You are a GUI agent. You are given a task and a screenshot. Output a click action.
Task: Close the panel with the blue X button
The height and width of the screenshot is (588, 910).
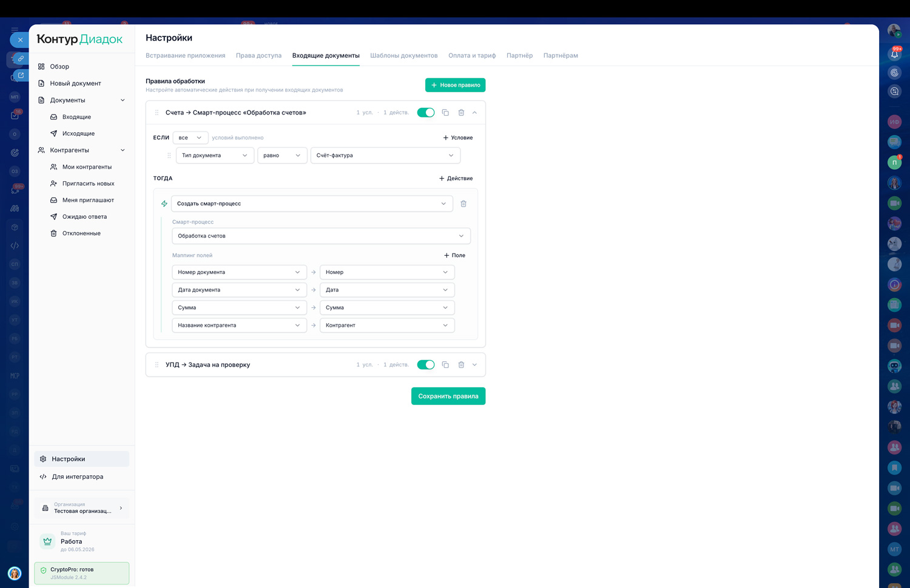(20, 40)
